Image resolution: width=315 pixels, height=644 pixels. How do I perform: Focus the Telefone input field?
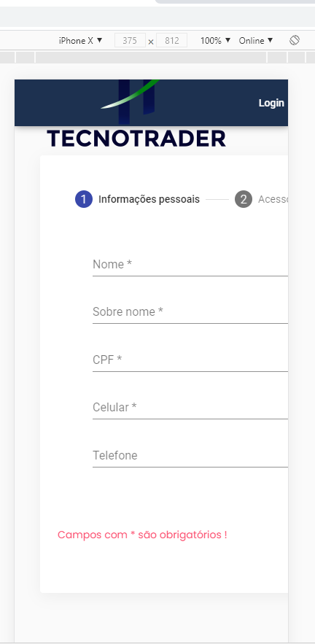[x=190, y=456]
